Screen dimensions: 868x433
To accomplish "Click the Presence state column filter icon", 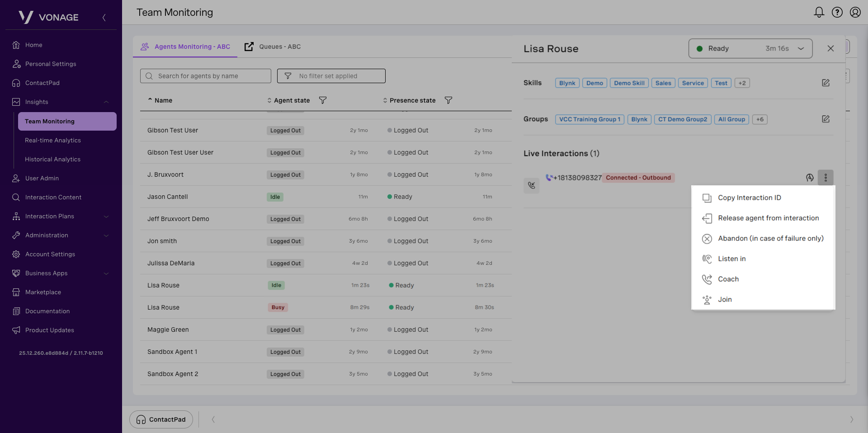I will 448,100.
